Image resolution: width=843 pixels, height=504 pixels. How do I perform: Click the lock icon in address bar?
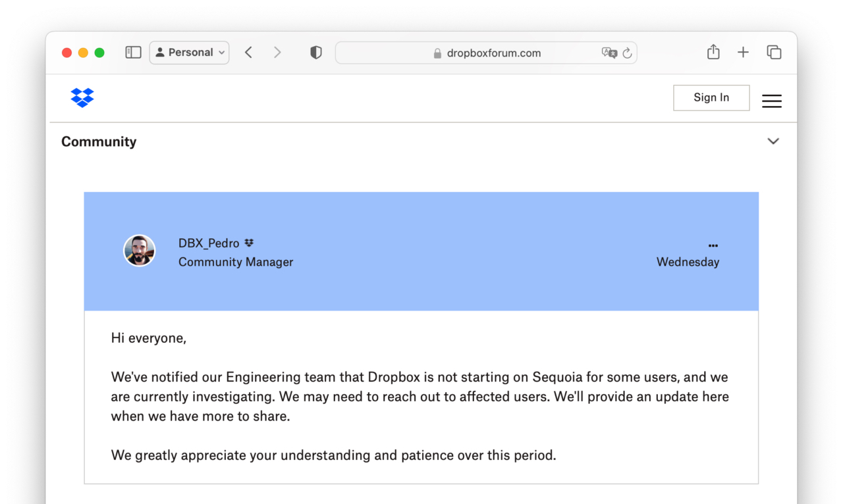point(437,53)
